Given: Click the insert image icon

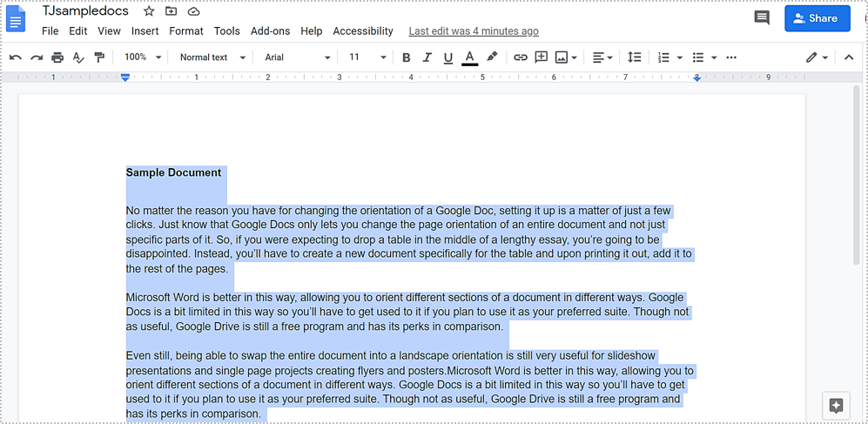Looking at the screenshot, I should [562, 57].
